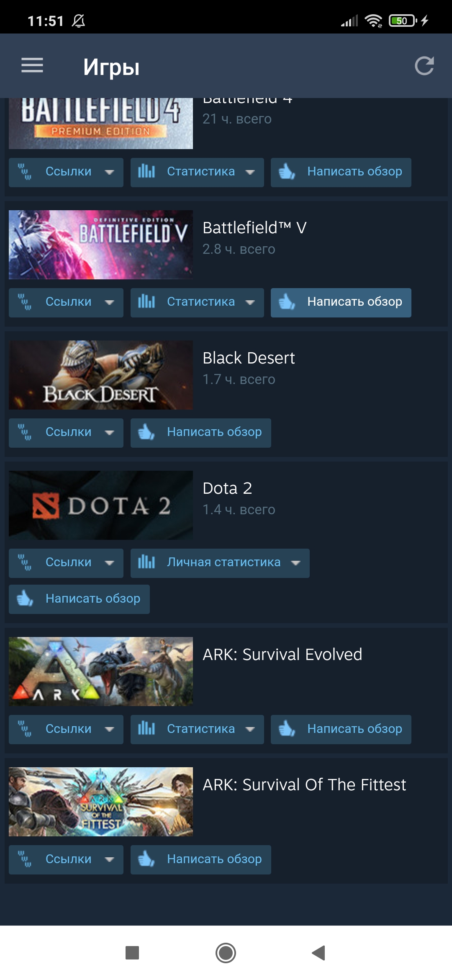Expand the Ссылки dropdown for Battlefield V
Screen dimensions: 452x980
click(x=66, y=302)
